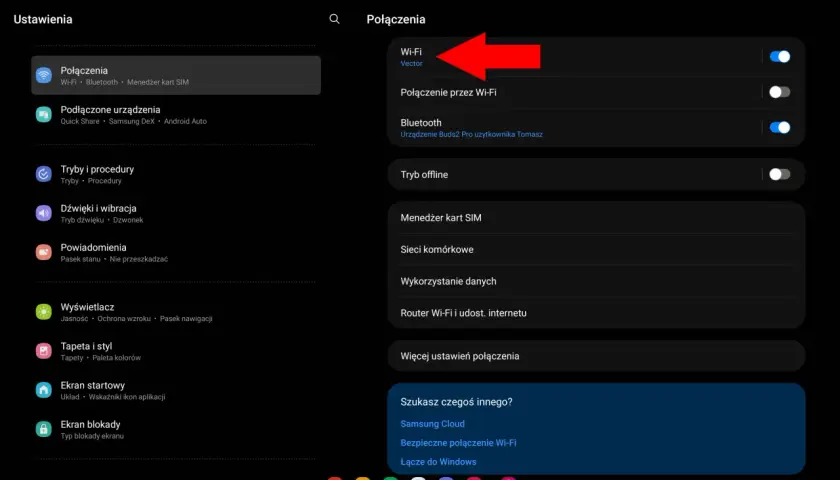The height and width of the screenshot is (480, 840).
Task: Follow the Samsung Cloud link
Action: tap(432, 424)
